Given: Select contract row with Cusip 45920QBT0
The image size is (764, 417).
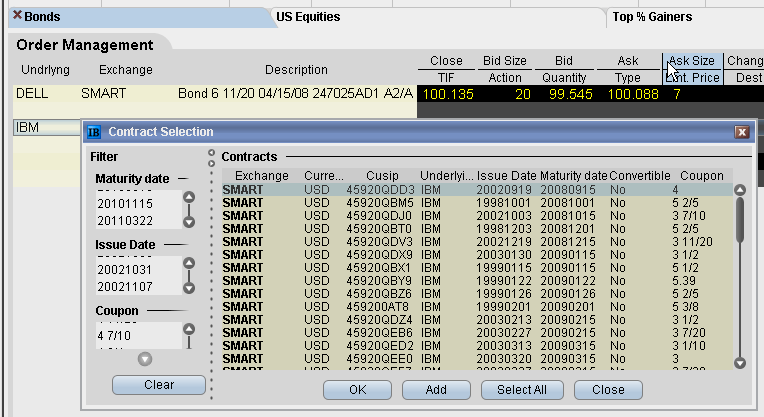Looking at the screenshot, I should click(478, 228).
